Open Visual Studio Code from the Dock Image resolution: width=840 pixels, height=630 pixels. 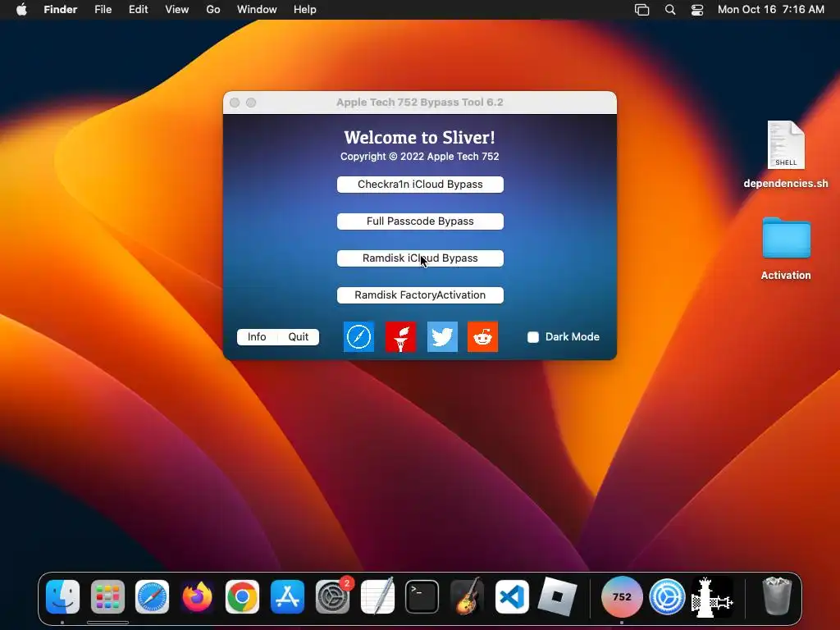coord(512,597)
